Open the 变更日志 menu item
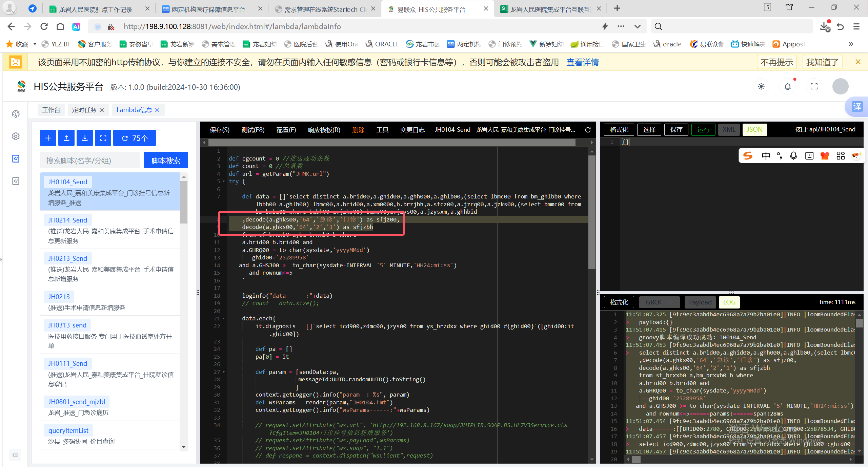This screenshot has height=467, width=868. tap(412, 130)
